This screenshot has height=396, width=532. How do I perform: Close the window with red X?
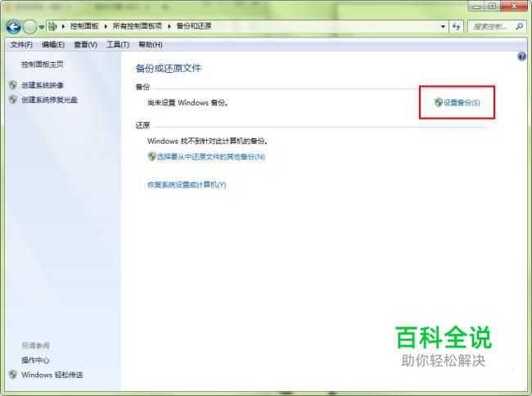point(514,6)
